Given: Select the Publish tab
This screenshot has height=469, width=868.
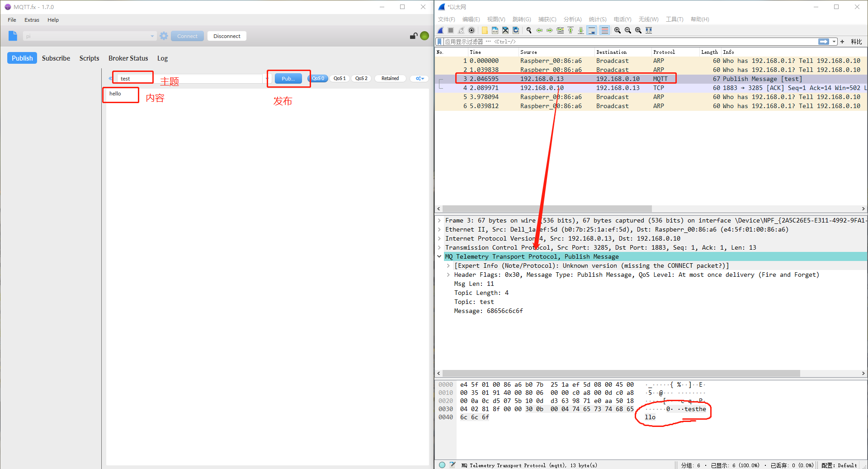Looking at the screenshot, I should click(22, 58).
